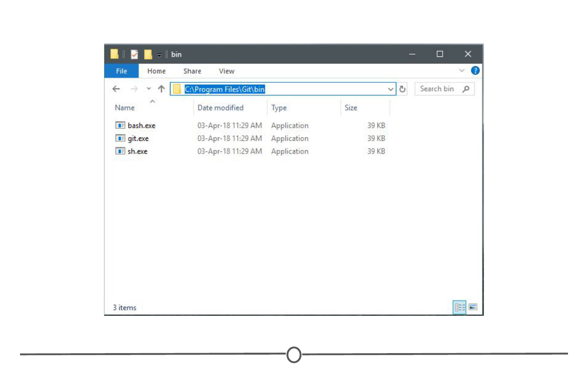Click the Up one level arrow
Viewport: 588px width, 368px height.
pyautogui.click(x=161, y=89)
